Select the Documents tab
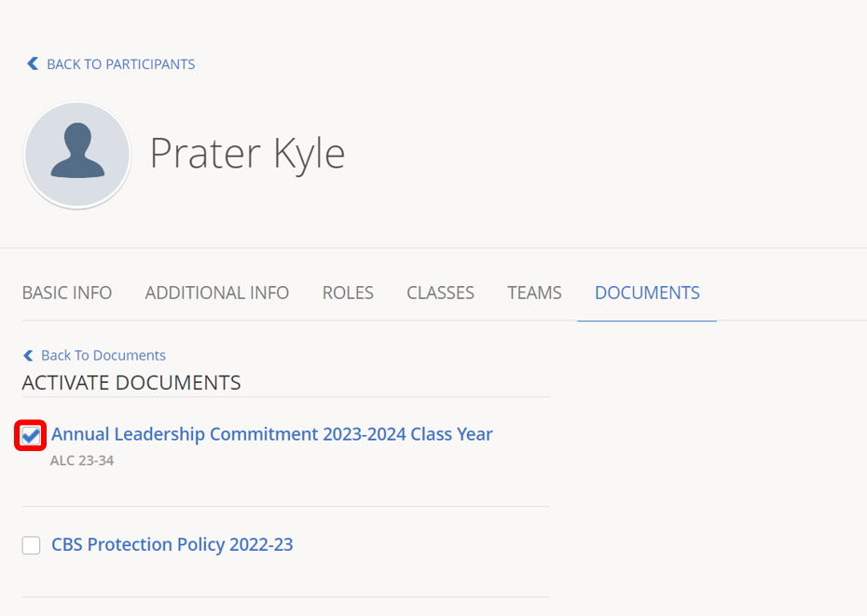 647,293
